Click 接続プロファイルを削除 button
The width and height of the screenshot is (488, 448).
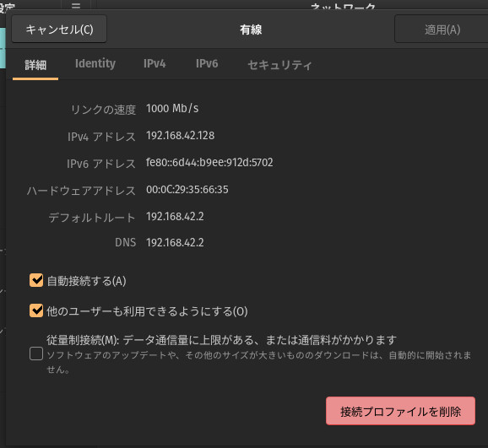tap(400, 411)
